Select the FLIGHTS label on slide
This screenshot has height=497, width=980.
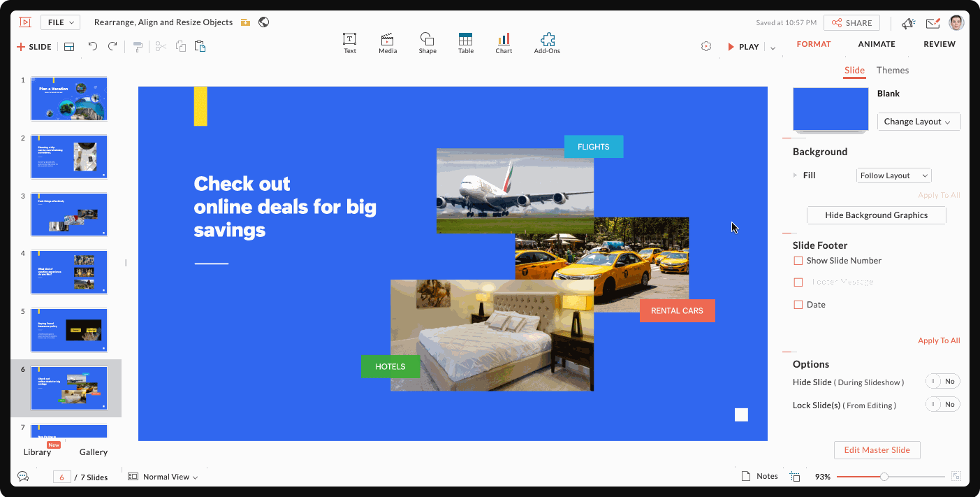tap(594, 147)
